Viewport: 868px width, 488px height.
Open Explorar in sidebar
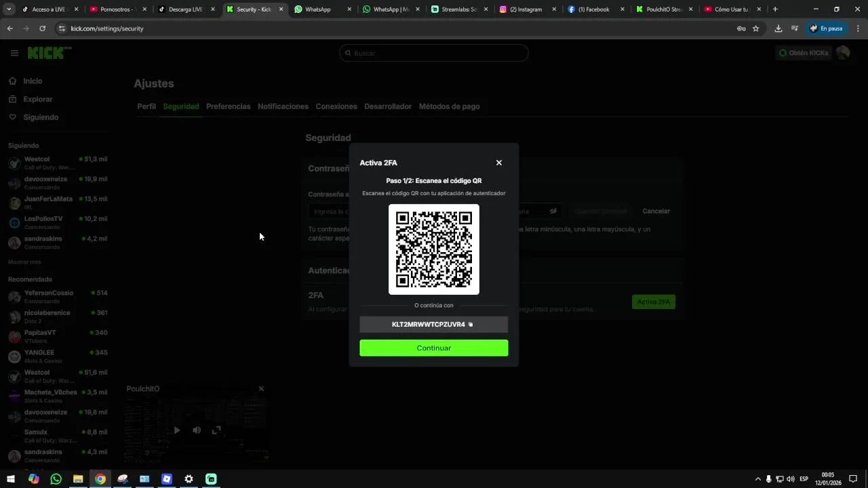(37, 99)
